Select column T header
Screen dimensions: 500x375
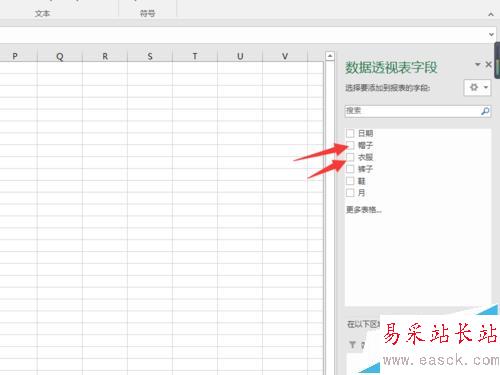coord(195,56)
